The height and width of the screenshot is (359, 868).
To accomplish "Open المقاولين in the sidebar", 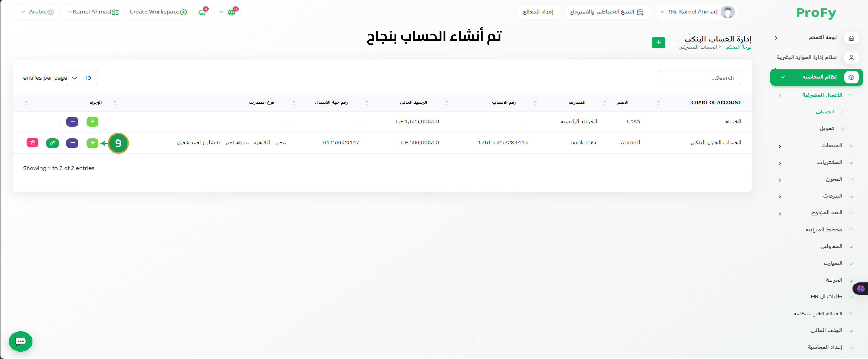I will [831, 246].
